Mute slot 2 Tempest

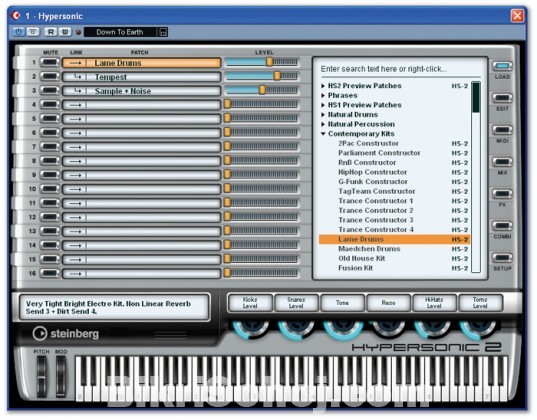point(50,77)
